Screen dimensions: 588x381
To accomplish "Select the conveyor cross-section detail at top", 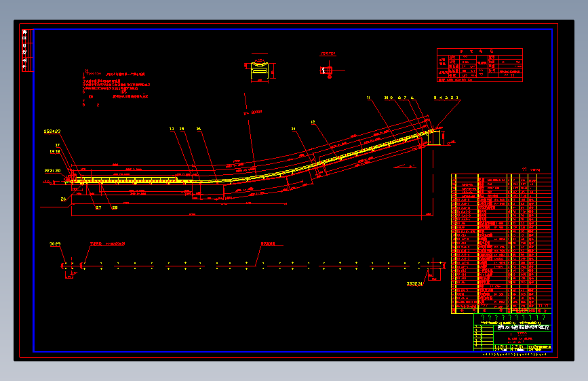I will click(260, 70).
